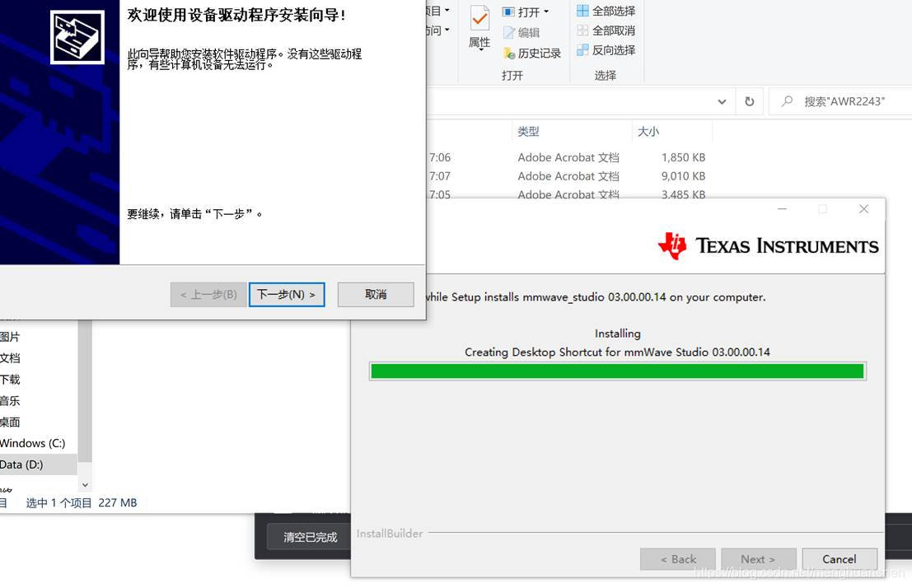Click the status text 选中 1 个项目 227 MB
912x588 pixels.
pos(82,503)
